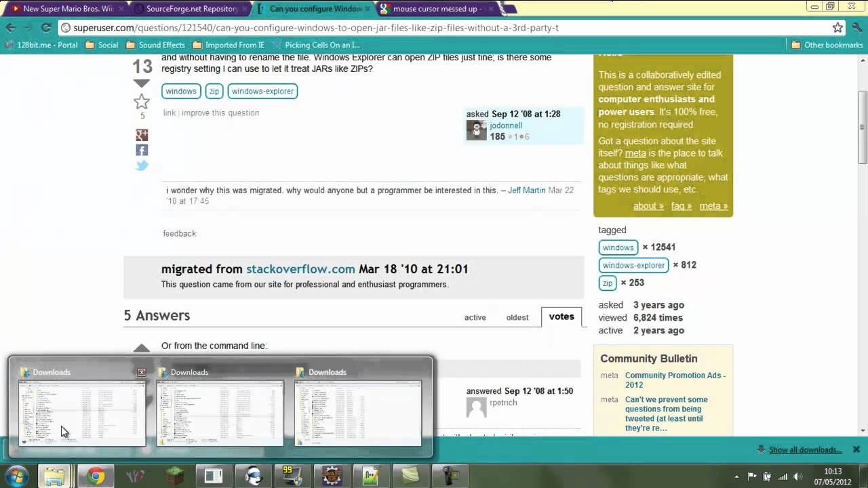Viewport: 868px width, 488px height.
Task: Open the faq link in the yellow box
Action: pos(682,206)
